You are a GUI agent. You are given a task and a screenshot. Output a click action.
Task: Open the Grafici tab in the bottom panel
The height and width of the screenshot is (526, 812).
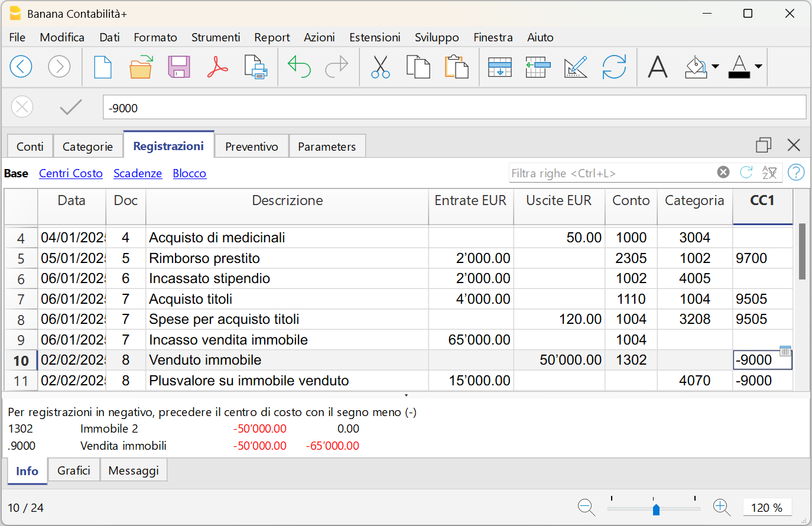pos(74,470)
